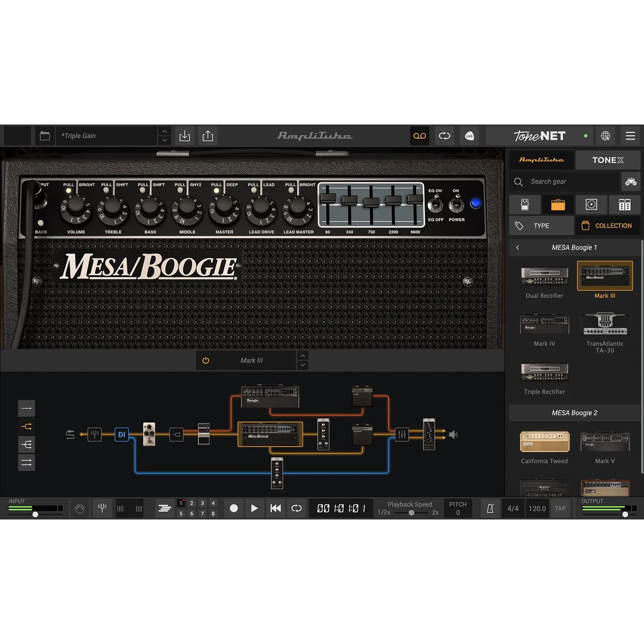The image size is (644, 644).
Task: Click the export preset share icon
Action: (x=208, y=136)
